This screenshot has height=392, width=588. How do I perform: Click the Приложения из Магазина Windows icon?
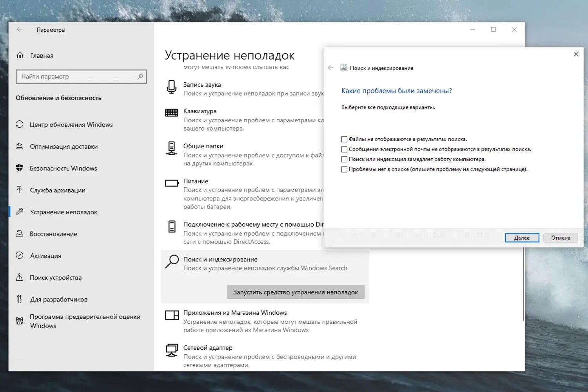(172, 315)
